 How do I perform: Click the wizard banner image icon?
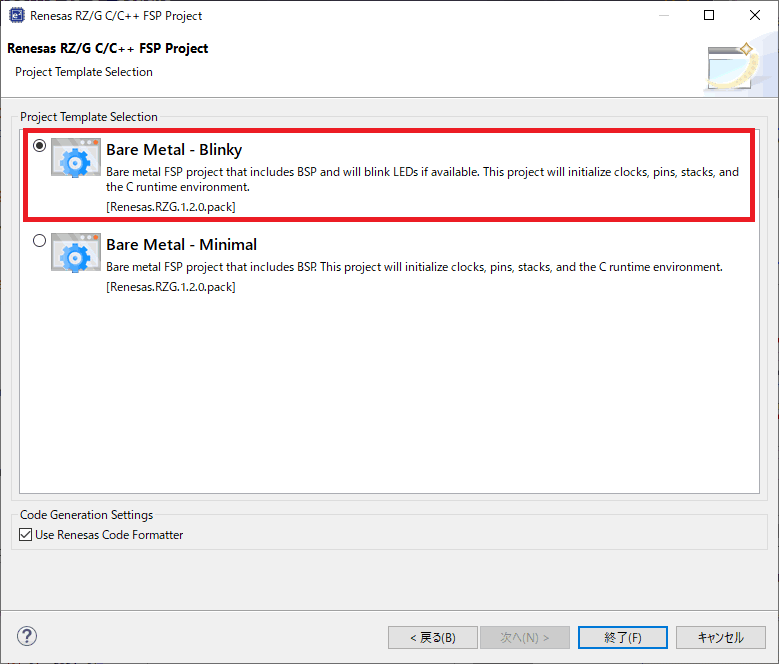[x=733, y=67]
